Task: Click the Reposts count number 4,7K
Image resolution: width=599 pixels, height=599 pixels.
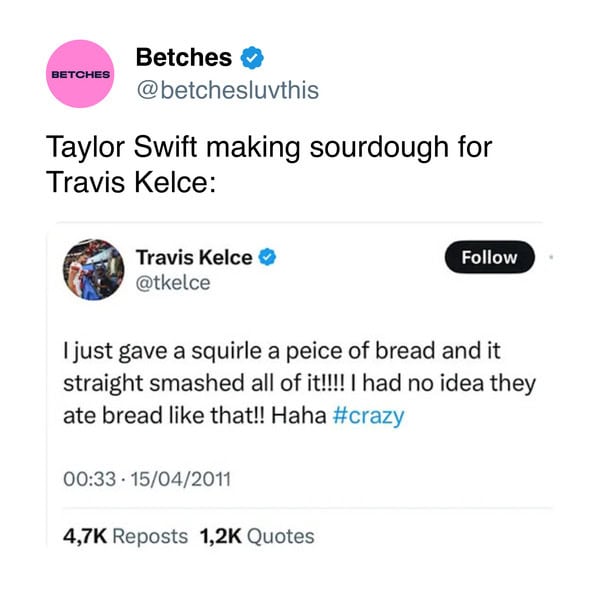Action: (85, 536)
